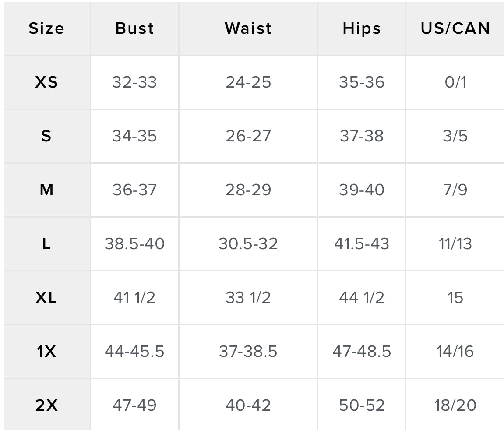This screenshot has width=504, height=430.
Task: Click waist value 30.5-32 cell
Action: [x=248, y=244]
